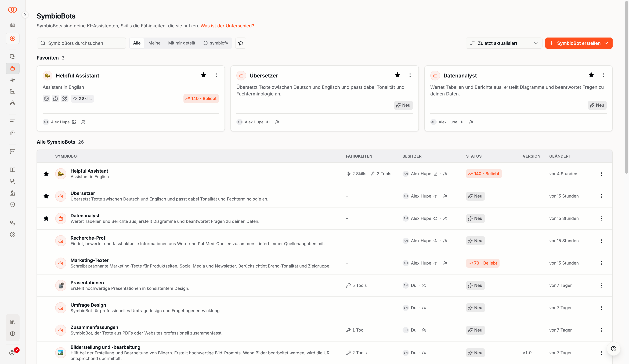Click '70 · Beliebt' status on Marketing-Texter row
Viewport: 629px width, 364px height.
(x=483, y=263)
